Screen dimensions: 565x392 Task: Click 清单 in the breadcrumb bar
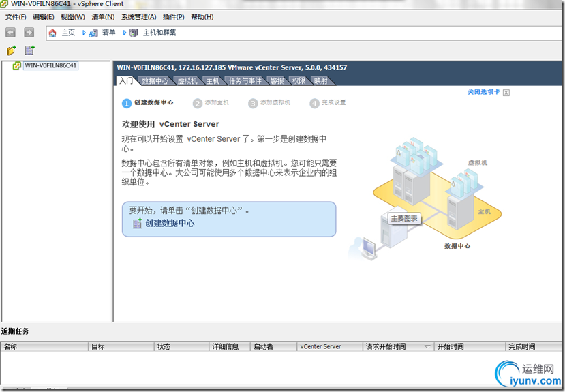pos(109,33)
